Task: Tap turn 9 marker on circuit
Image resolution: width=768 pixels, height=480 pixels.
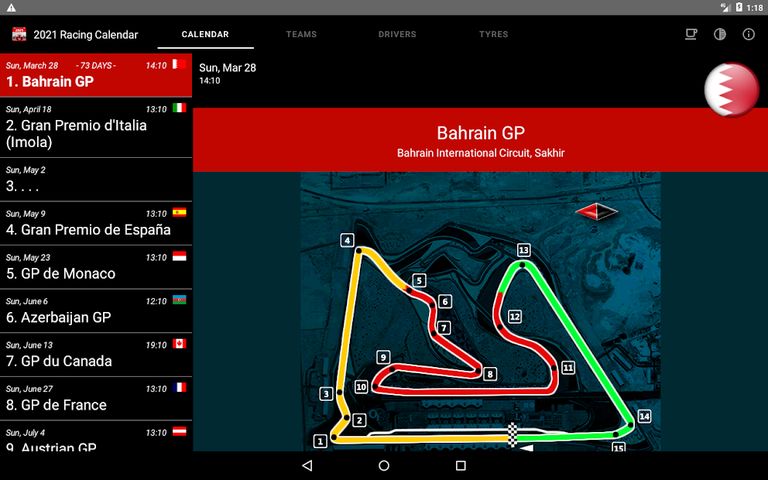Action: (x=383, y=357)
